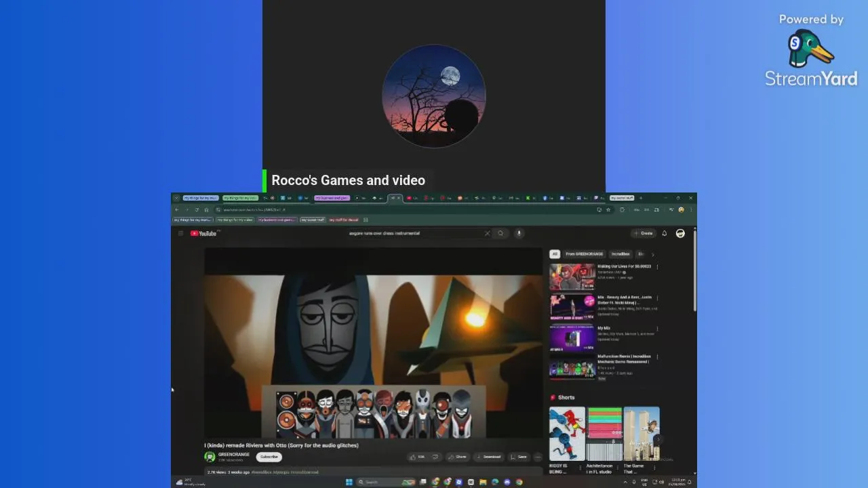The height and width of the screenshot is (488, 868).
Task: Open the weather widget on taskbar
Action: 190,482
